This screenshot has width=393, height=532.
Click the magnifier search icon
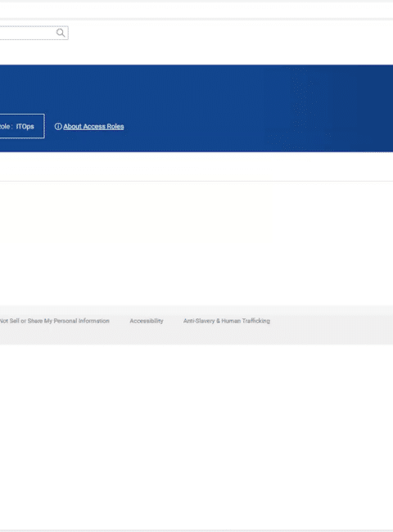tap(61, 33)
